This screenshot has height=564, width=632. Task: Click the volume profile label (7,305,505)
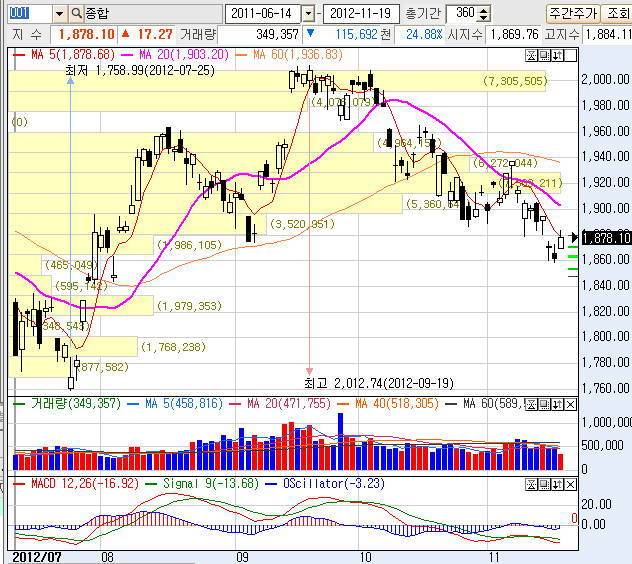[515, 81]
